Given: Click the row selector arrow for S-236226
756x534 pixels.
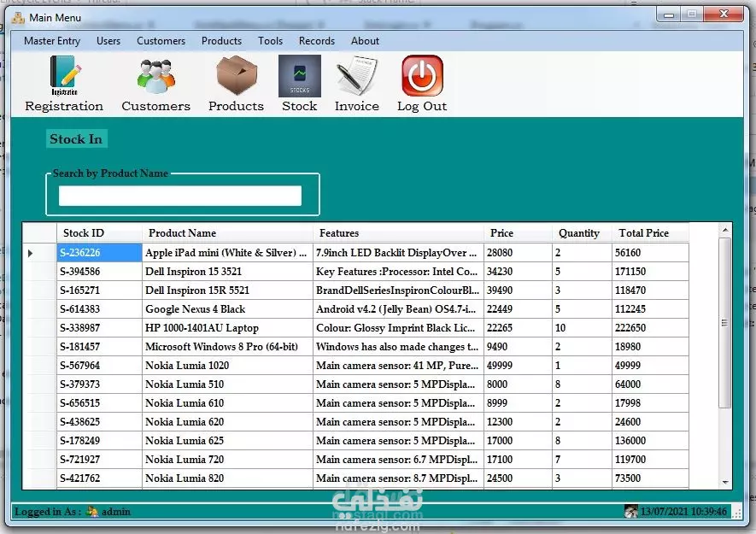Looking at the screenshot, I should tap(31, 253).
